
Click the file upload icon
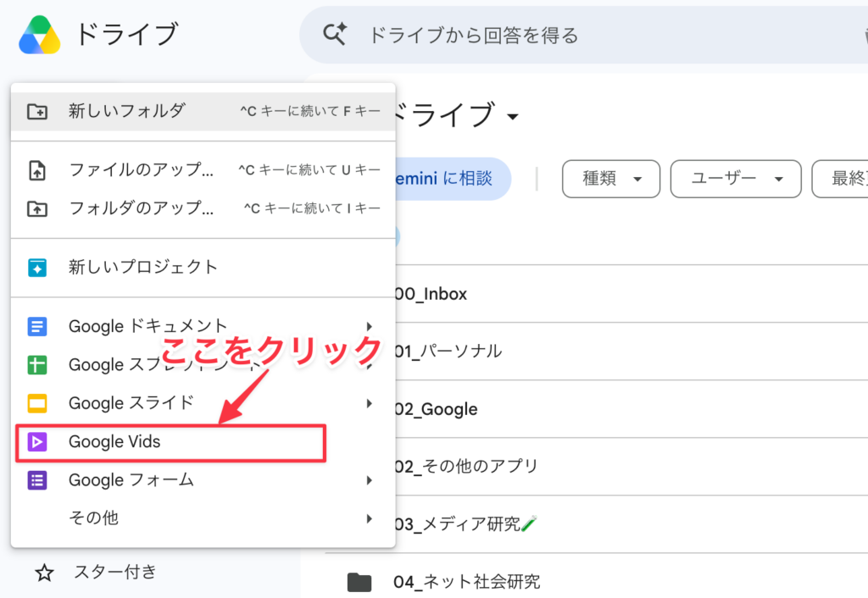(x=37, y=170)
